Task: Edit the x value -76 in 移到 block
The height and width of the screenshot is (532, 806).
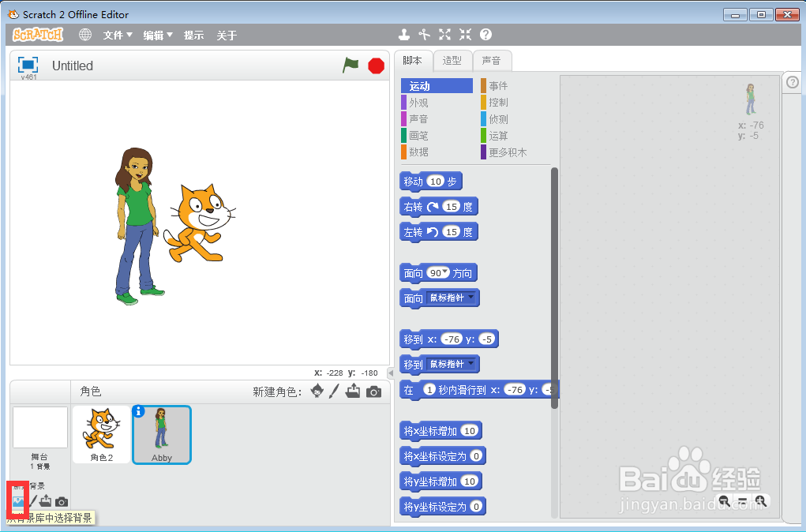Action: tap(452, 339)
